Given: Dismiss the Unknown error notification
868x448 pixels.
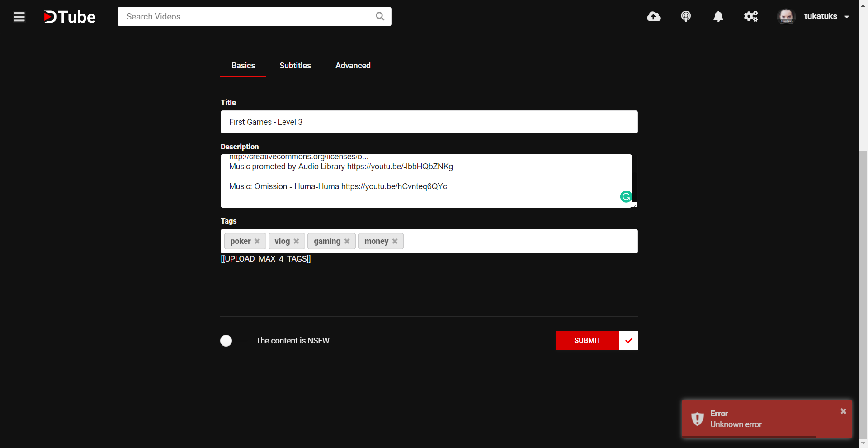Looking at the screenshot, I should click(x=843, y=411).
